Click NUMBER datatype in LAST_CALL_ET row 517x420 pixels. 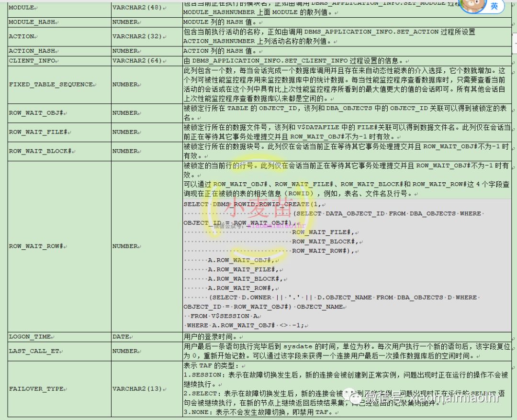click(147, 351)
